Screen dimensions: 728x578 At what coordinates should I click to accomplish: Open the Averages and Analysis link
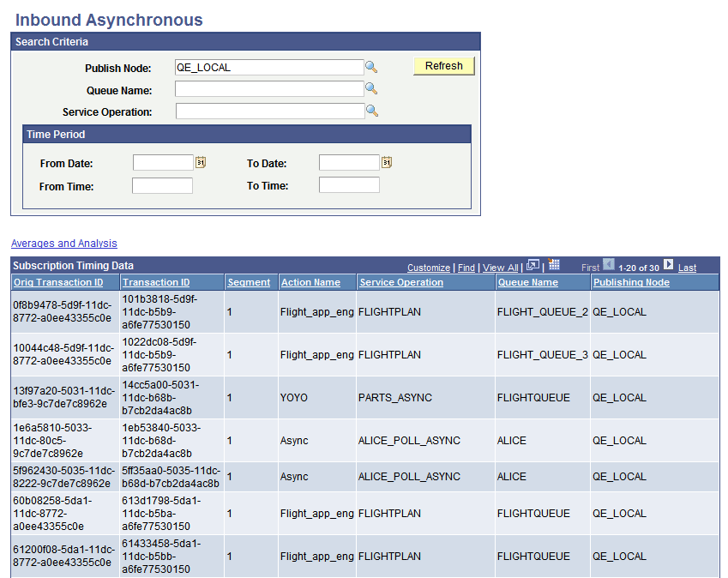pyautogui.click(x=63, y=243)
